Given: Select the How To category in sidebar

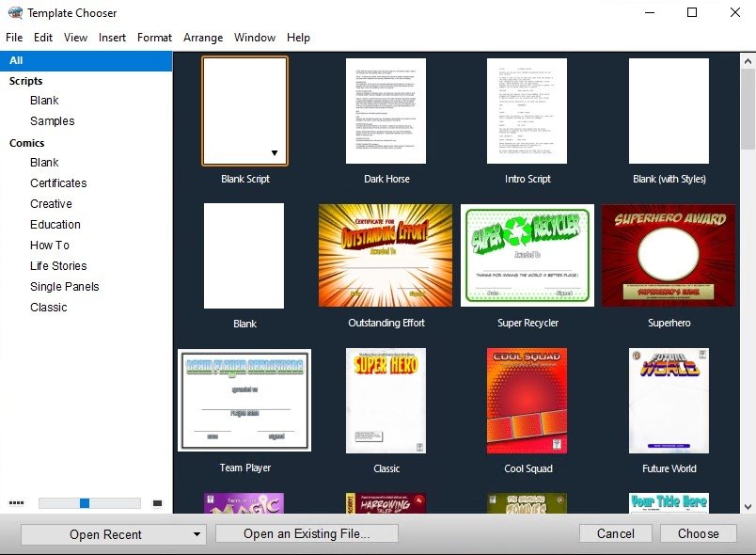Looking at the screenshot, I should (50, 246).
